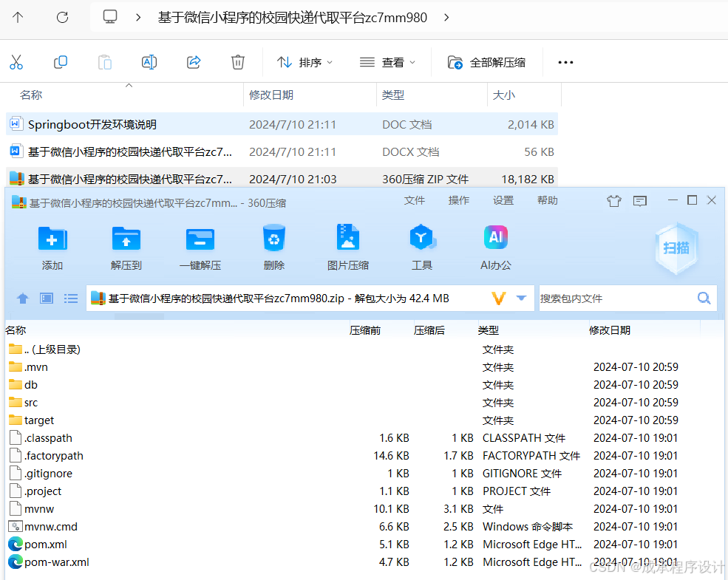The height and width of the screenshot is (580, 728).
Task: Sort archive by 类型 column
Action: tap(489, 330)
